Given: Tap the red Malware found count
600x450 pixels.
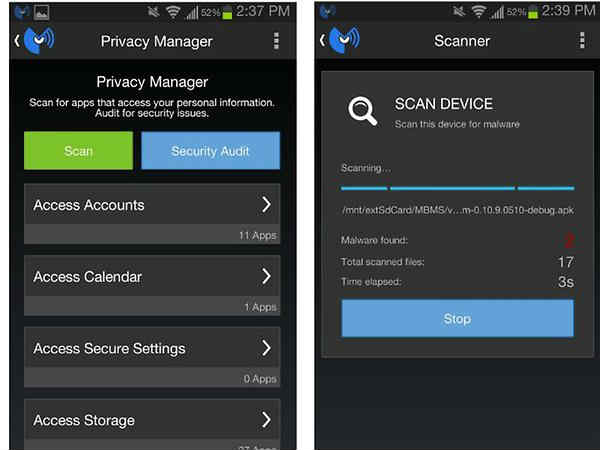Looking at the screenshot, I should tap(569, 241).
